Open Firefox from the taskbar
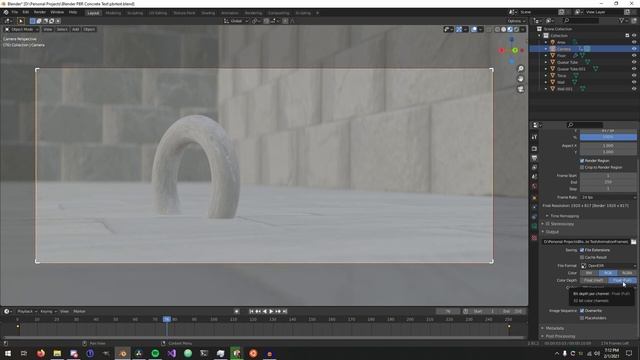Image resolution: width=640 pixels, height=360 pixels. tap(41, 353)
